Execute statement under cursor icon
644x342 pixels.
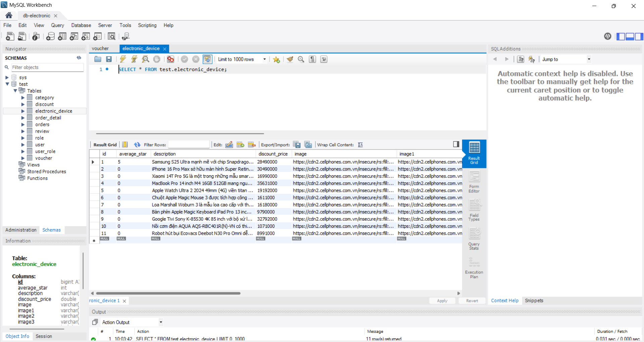(x=134, y=59)
